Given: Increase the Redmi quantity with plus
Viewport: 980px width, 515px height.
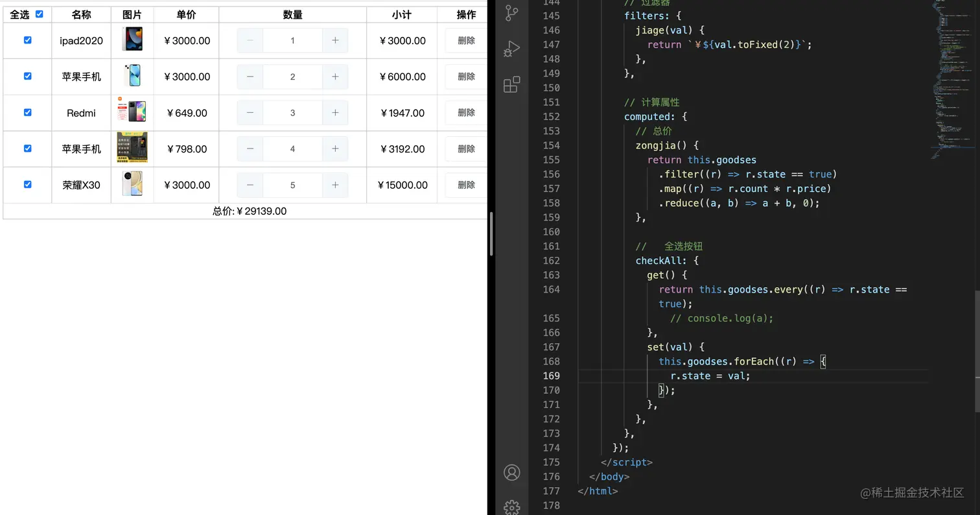Looking at the screenshot, I should (x=335, y=113).
